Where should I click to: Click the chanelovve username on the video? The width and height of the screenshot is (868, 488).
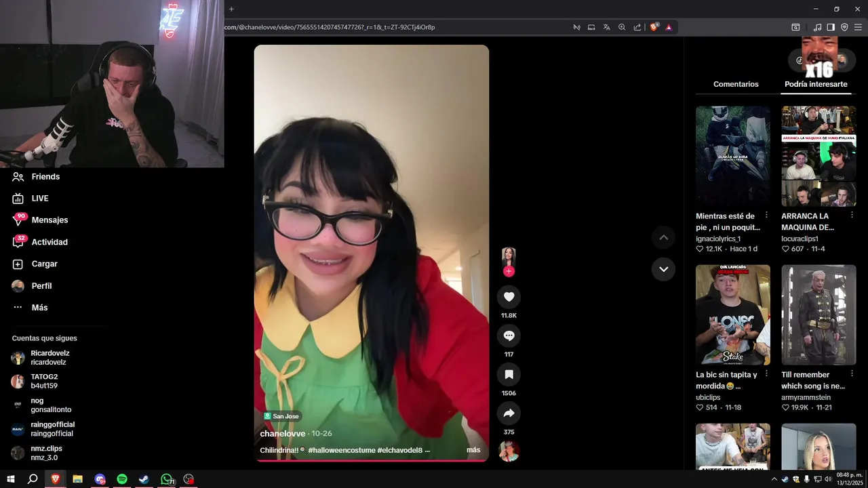283,434
